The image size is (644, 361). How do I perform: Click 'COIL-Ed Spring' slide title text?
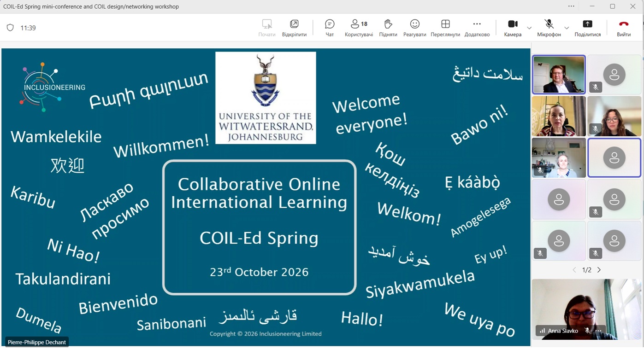pyautogui.click(x=259, y=238)
